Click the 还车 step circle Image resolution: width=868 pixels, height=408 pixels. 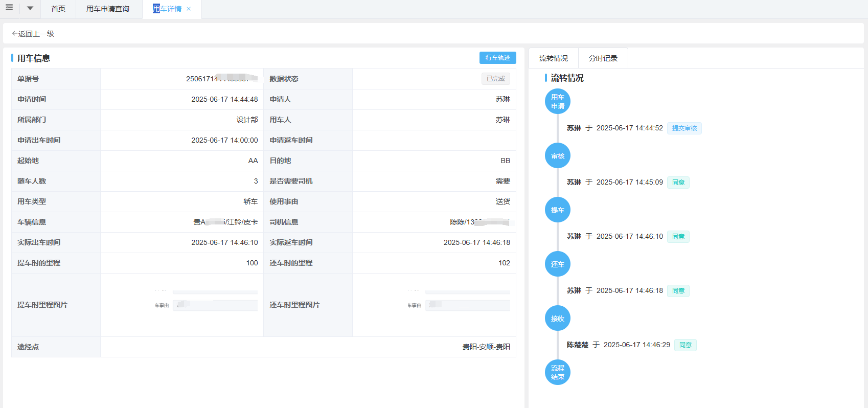(557, 264)
